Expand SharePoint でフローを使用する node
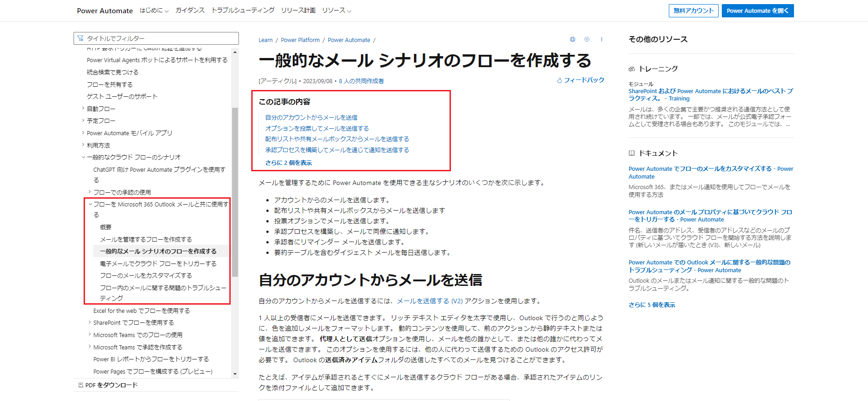The image size is (868, 401). 90,322
